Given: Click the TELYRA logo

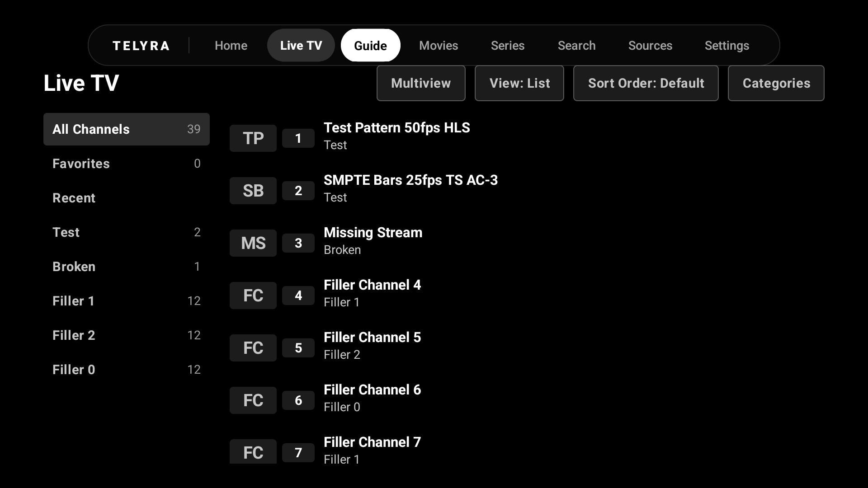Looking at the screenshot, I should point(141,46).
